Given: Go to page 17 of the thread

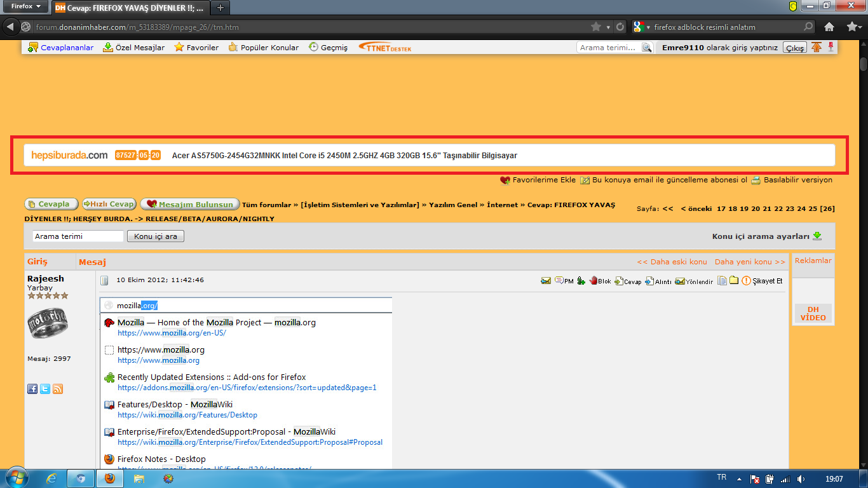Looking at the screenshot, I should coord(721,208).
